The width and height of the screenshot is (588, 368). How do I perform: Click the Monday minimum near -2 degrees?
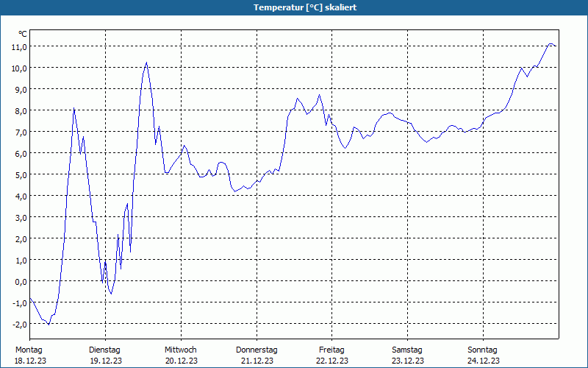coord(49,324)
